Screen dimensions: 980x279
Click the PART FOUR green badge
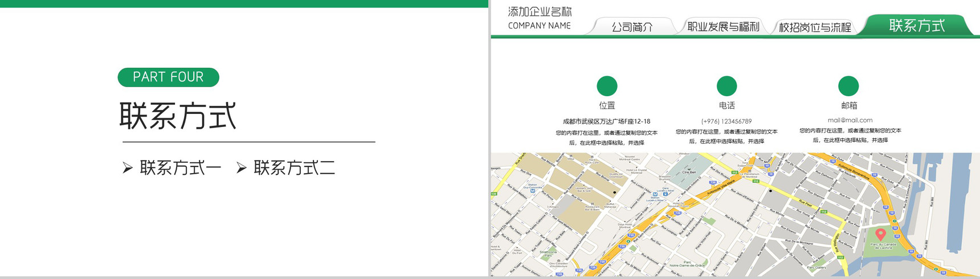click(x=168, y=77)
